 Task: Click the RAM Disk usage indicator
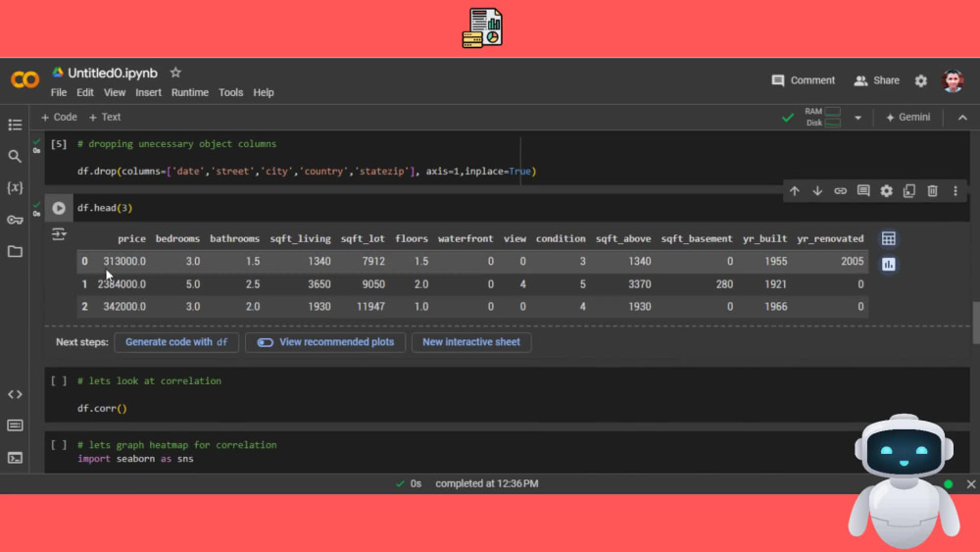click(823, 117)
